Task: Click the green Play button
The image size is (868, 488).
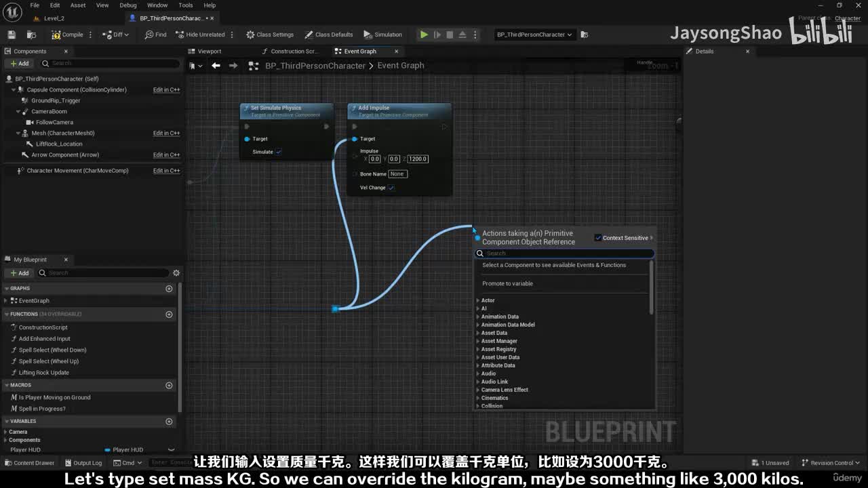Action: 424,35
